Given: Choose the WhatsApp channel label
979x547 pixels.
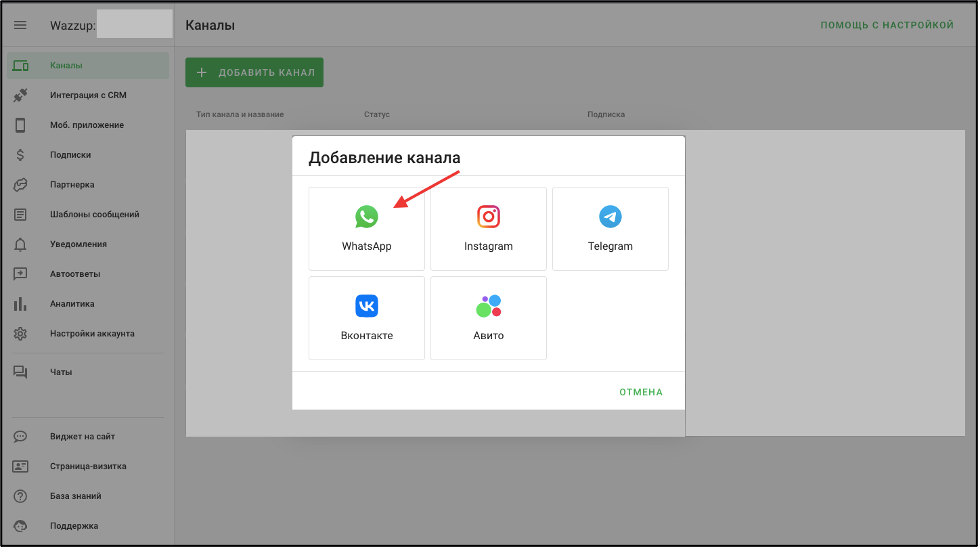Looking at the screenshot, I should pos(367,246).
